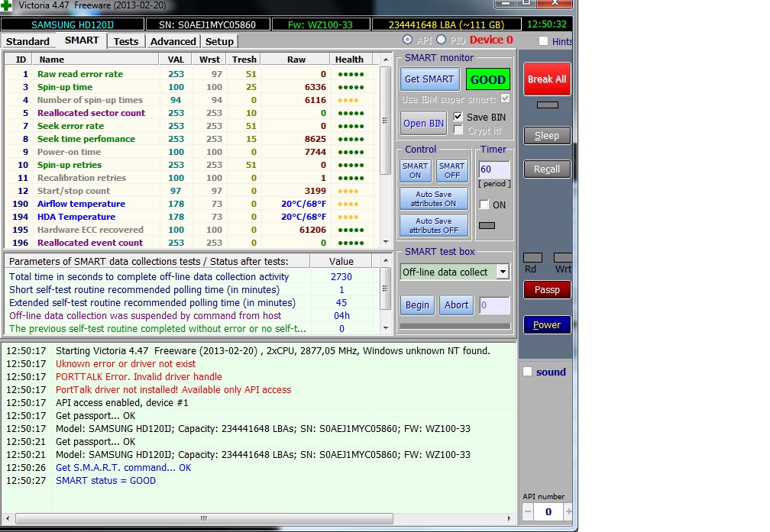Screen dimensions: 770x532
Task: Select the PIO radio button
Action: point(442,40)
